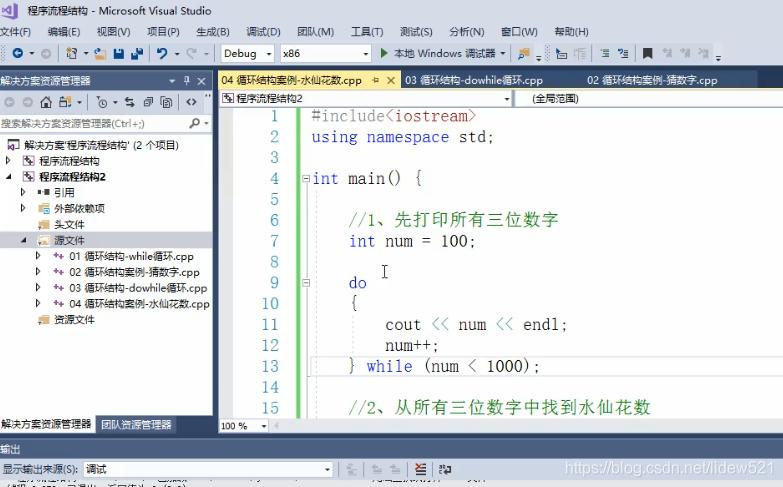Open the 工具(T) menu

[367, 31]
